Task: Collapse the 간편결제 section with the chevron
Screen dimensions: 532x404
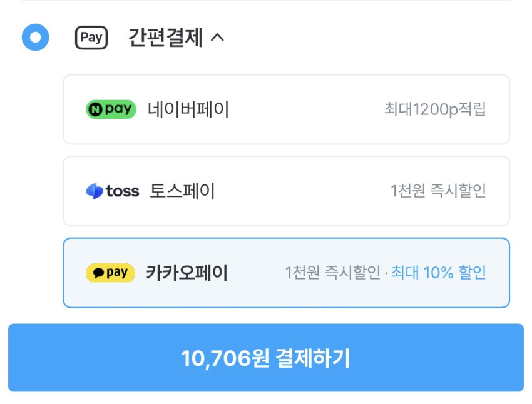Action: click(x=217, y=38)
